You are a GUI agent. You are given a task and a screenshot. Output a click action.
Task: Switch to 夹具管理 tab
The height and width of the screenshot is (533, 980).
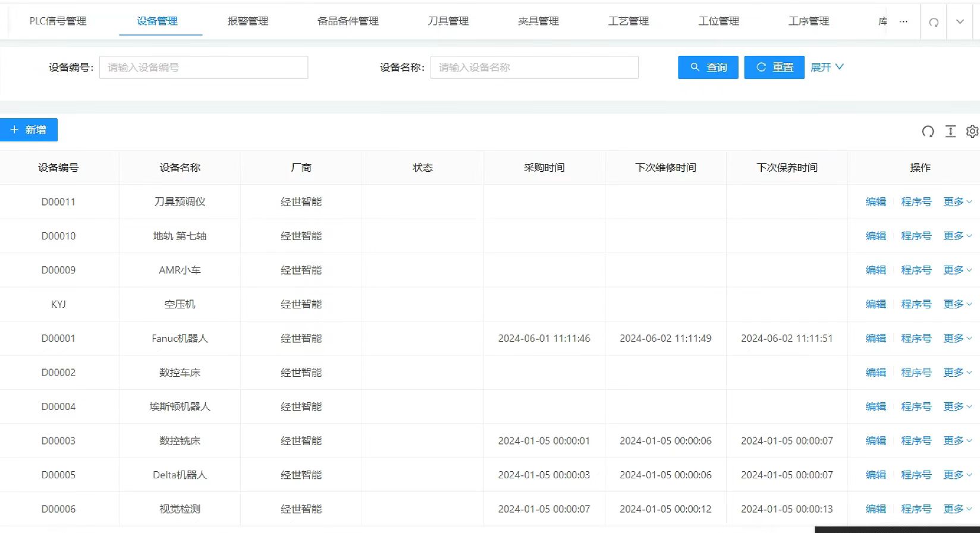pos(538,21)
